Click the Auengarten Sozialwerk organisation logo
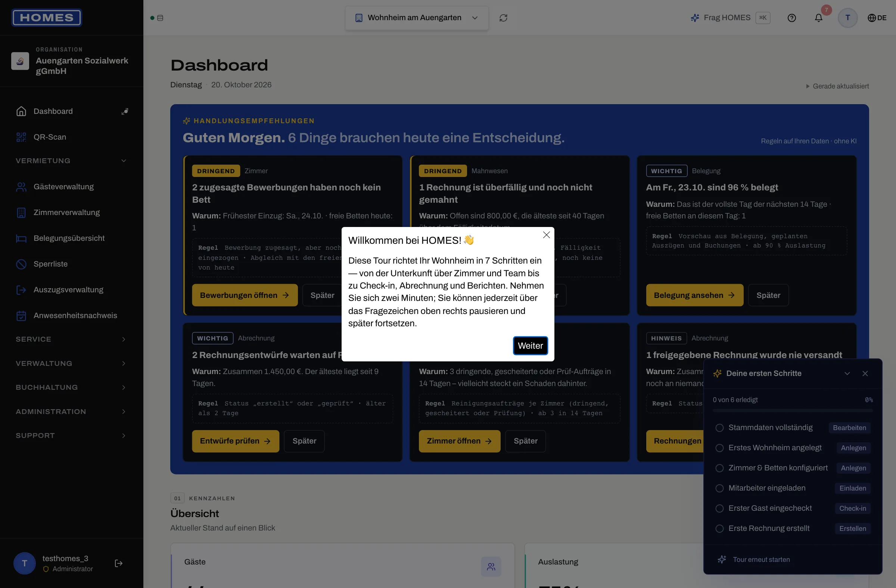The image size is (896, 588). coord(20,60)
